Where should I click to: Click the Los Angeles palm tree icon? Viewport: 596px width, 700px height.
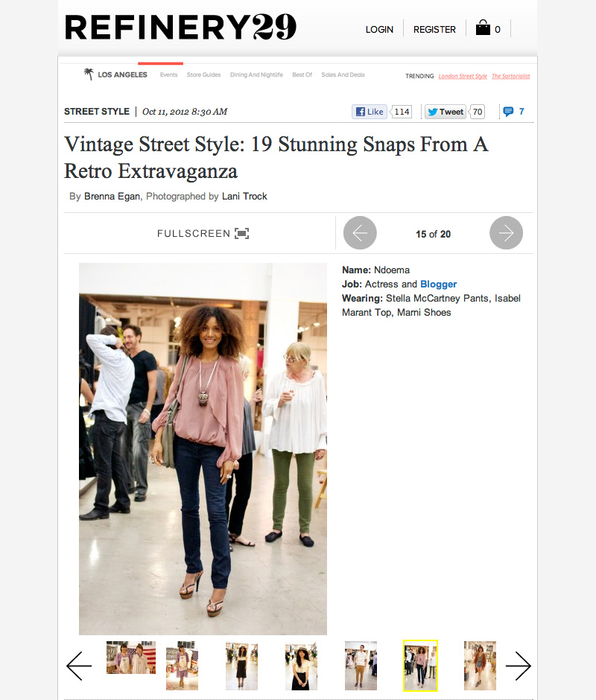[89, 74]
